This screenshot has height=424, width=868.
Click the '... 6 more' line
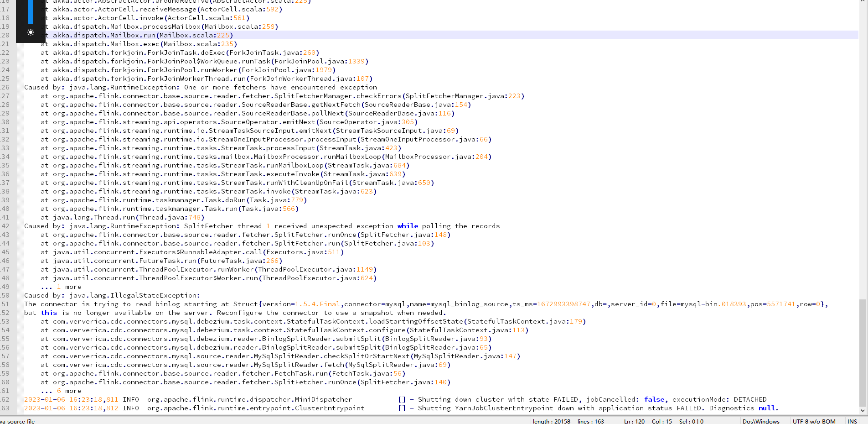61,391
